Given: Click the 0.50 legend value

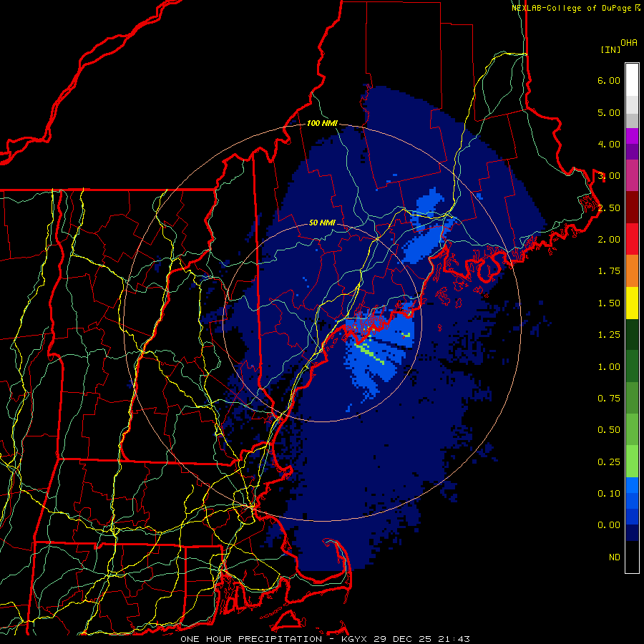Looking at the screenshot, I should pyautogui.click(x=609, y=430).
